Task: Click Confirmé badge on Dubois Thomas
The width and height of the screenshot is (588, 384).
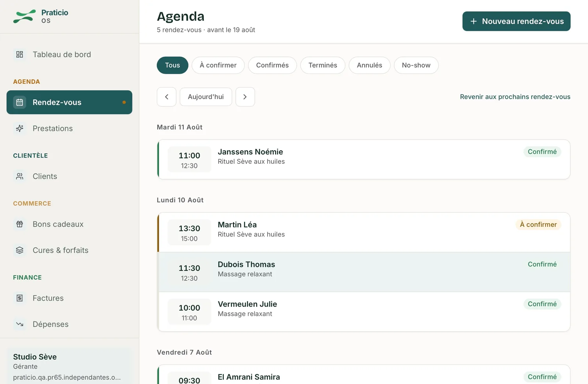Action: [x=542, y=264]
